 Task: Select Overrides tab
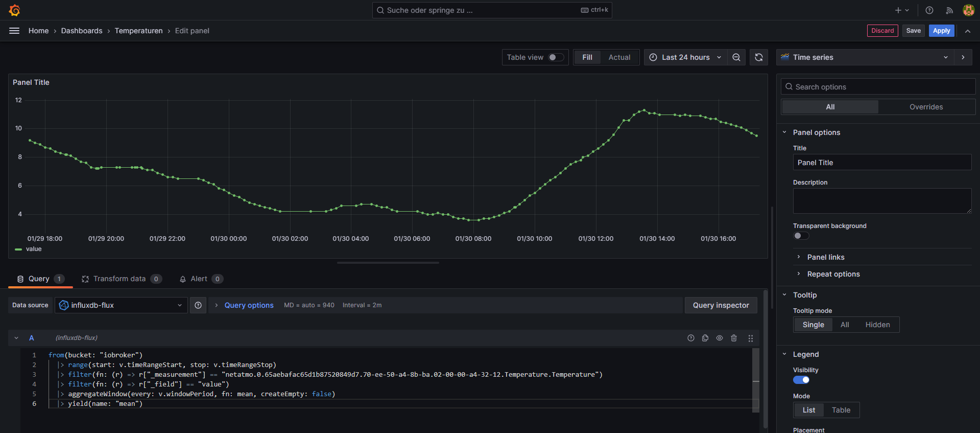(x=926, y=107)
